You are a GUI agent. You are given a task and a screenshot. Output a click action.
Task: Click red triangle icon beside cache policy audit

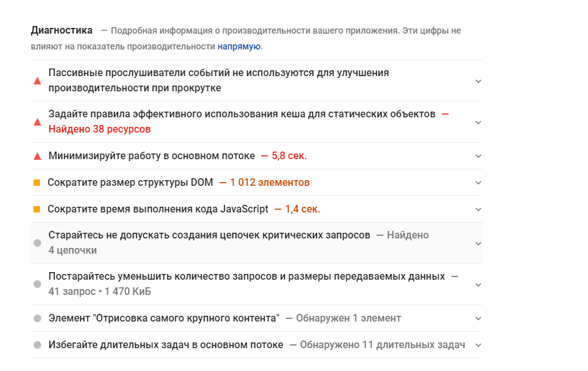[37, 122]
